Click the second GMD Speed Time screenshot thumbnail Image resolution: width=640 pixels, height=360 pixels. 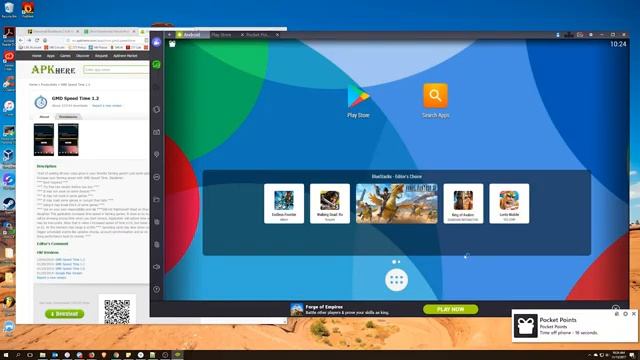pos(68,140)
